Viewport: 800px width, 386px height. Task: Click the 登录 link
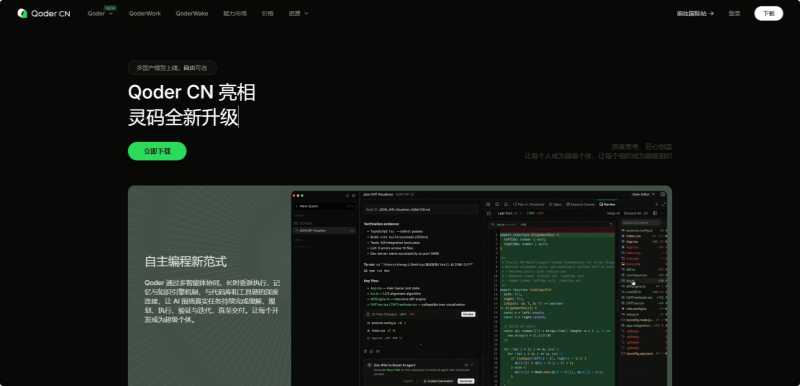point(734,14)
